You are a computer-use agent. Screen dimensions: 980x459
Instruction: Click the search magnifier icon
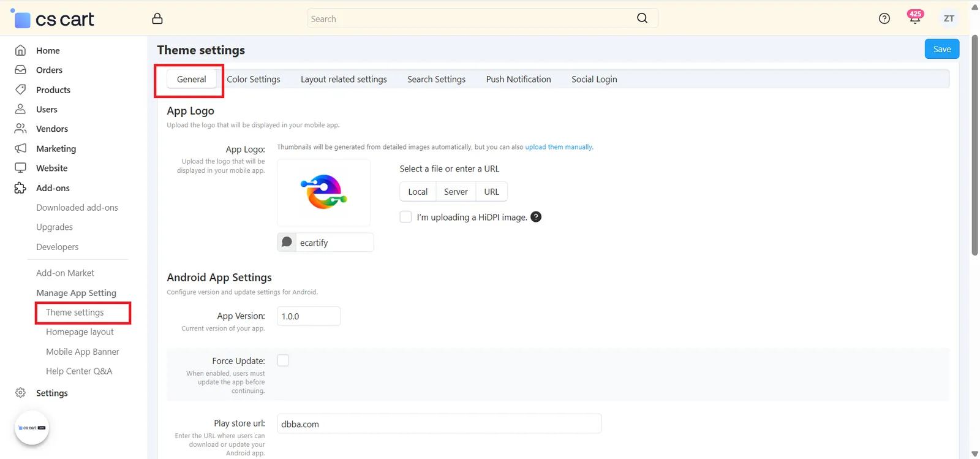click(x=642, y=18)
